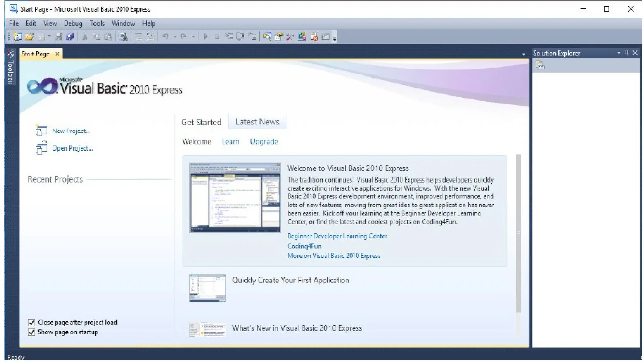Open the undo history dropdown arrow
Viewport: 644px width, 362px height.
[175, 37]
